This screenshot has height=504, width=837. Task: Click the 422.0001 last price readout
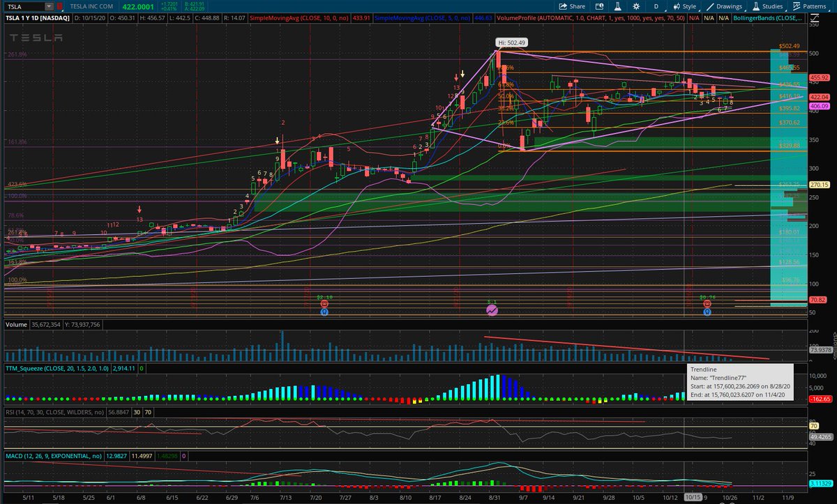point(138,6)
